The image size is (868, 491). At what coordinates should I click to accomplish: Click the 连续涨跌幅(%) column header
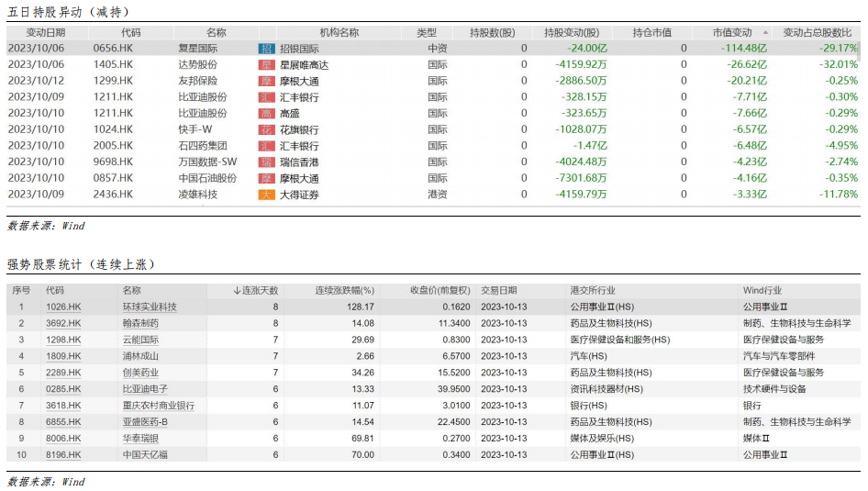[345, 291]
